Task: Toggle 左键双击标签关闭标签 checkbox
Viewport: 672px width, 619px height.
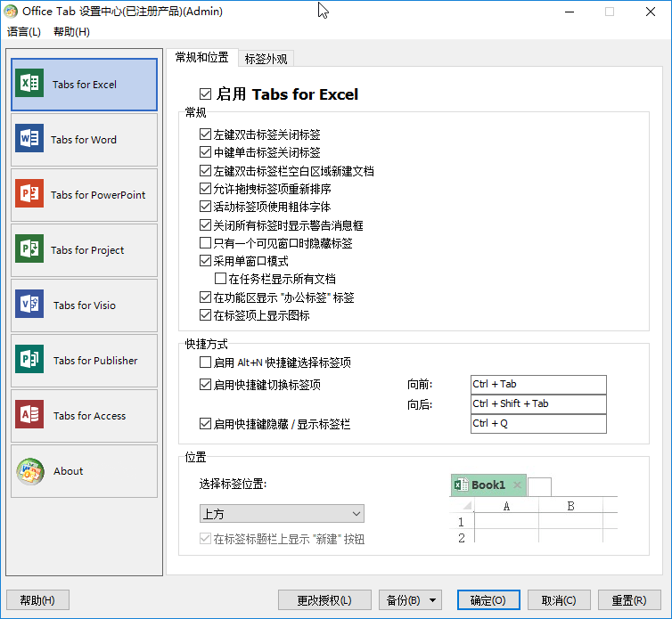Action: (x=205, y=134)
